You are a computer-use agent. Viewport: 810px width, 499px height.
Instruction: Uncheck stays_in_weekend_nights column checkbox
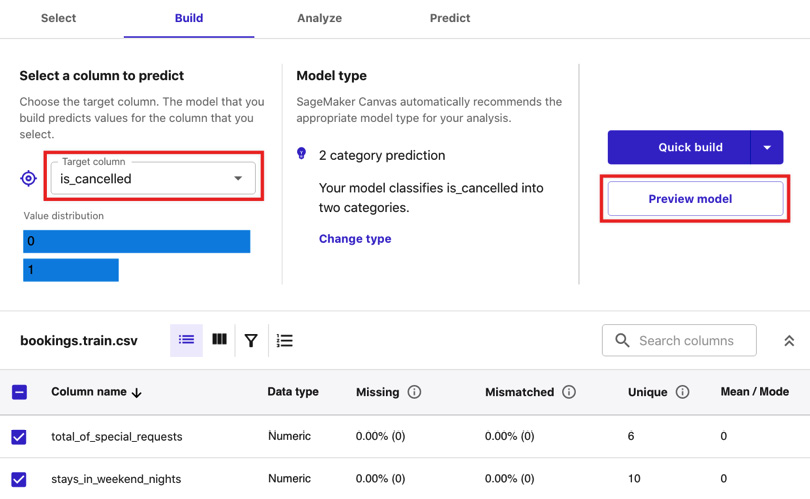pyautogui.click(x=19, y=479)
